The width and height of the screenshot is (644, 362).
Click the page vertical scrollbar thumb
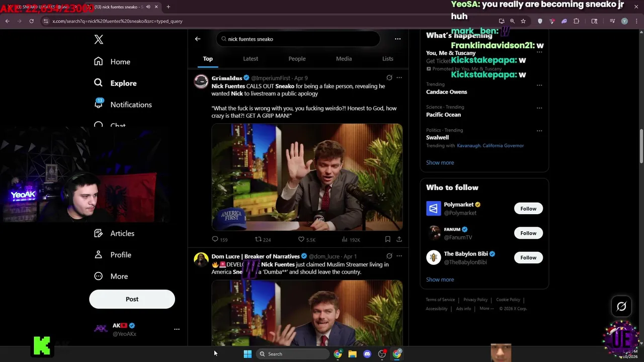pyautogui.click(x=641, y=146)
